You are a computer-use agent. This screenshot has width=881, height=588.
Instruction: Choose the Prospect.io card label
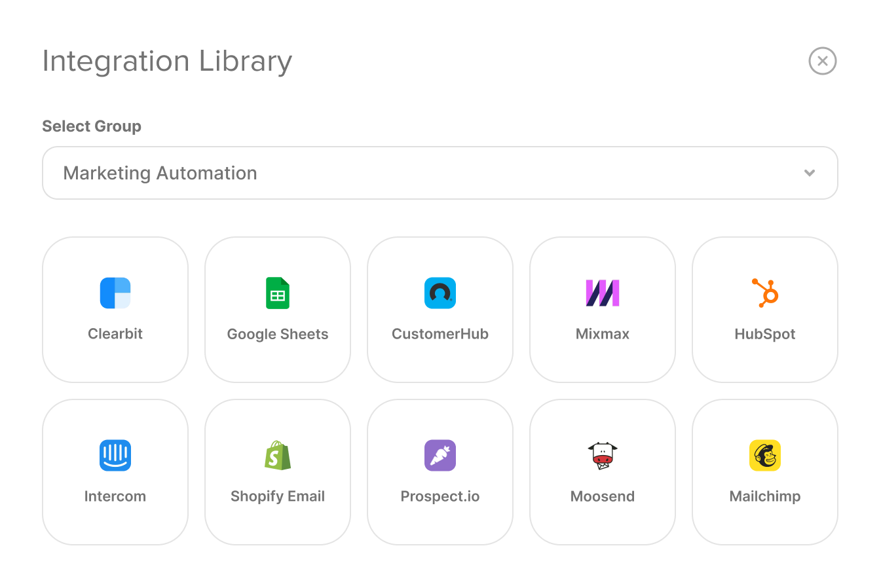click(x=440, y=496)
